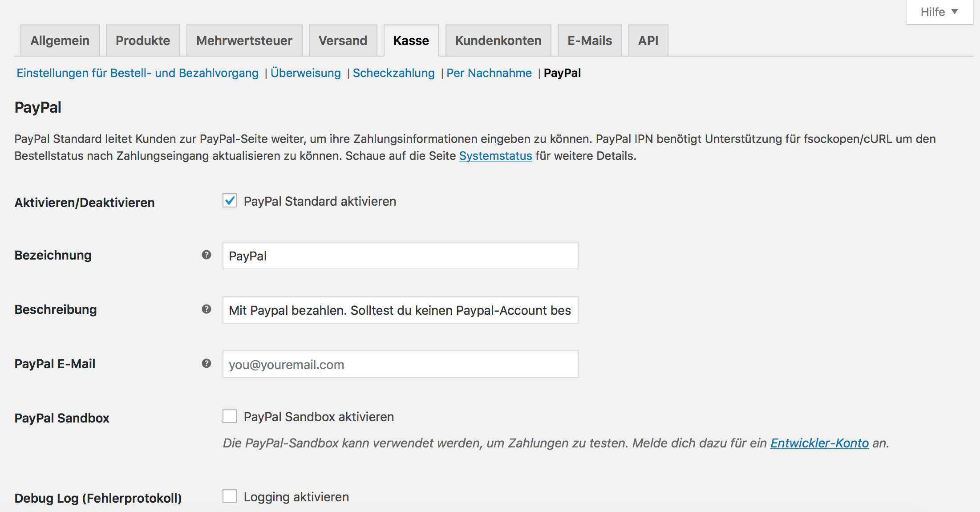Open the Entwickler-Konto link
This screenshot has height=512, width=980.
pyautogui.click(x=819, y=443)
